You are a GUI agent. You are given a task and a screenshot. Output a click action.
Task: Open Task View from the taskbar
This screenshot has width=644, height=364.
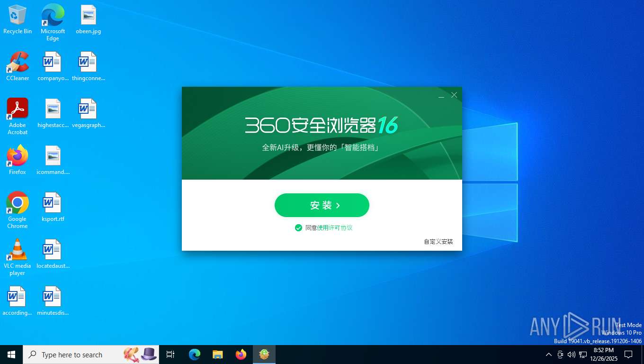[x=170, y=355]
